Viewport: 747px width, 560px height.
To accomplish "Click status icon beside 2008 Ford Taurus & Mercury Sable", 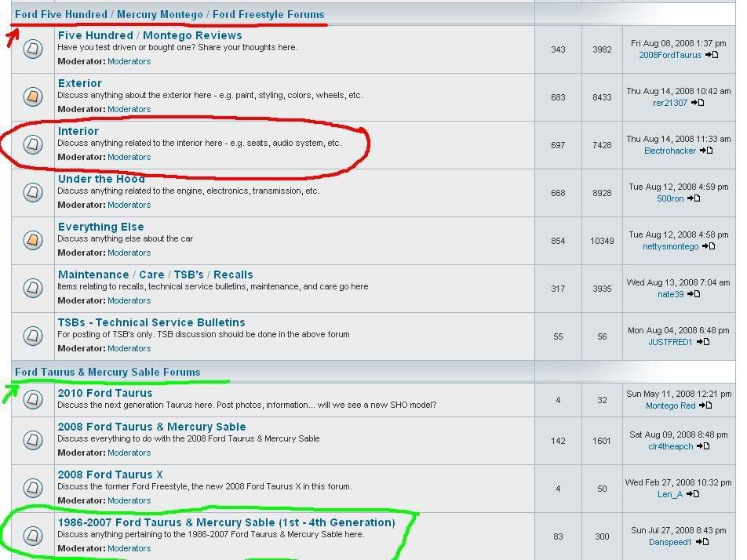I will (x=33, y=439).
